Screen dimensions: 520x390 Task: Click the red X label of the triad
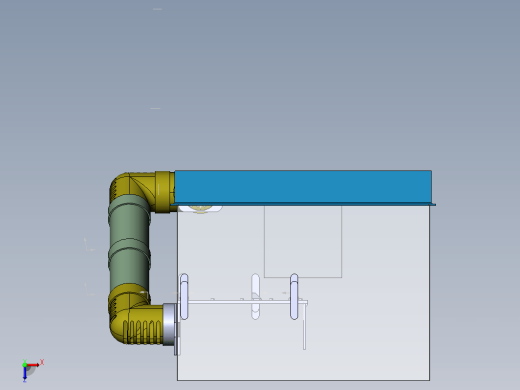(x=42, y=362)
